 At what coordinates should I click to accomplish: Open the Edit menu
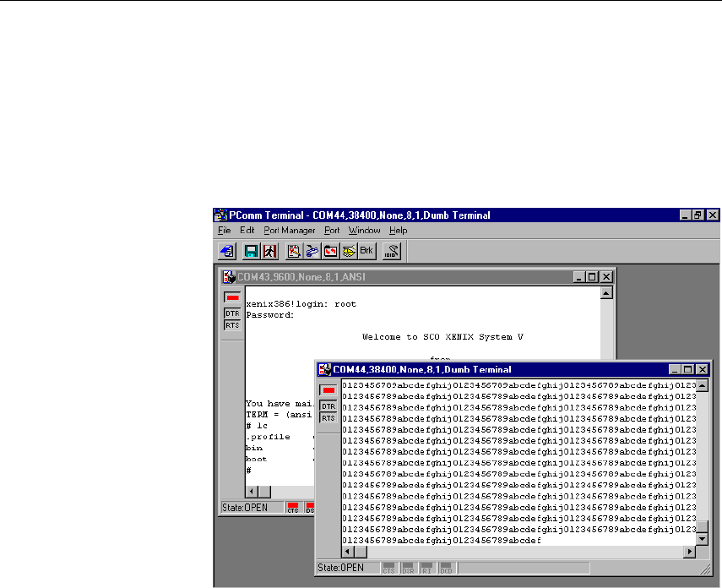(x=247, y=231)
